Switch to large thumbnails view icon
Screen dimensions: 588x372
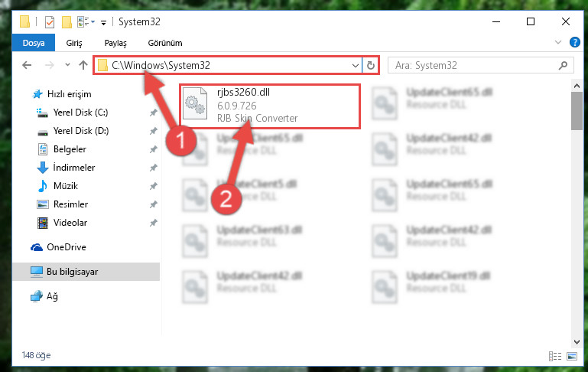(572, 356)
